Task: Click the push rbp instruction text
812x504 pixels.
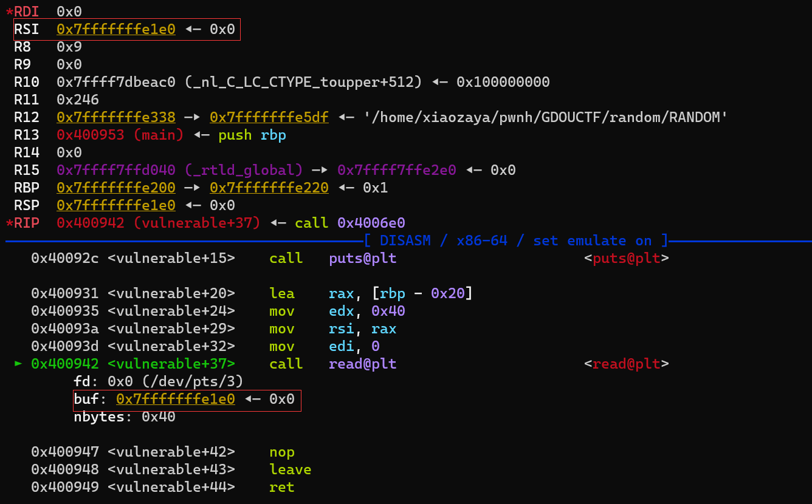Action: (252, 135)
